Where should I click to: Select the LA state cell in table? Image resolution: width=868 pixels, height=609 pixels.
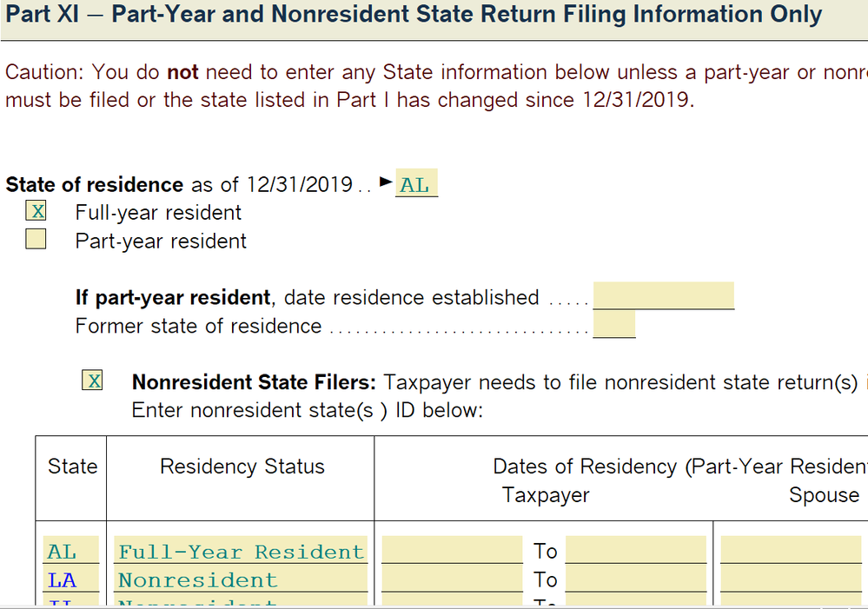[70, 579]
